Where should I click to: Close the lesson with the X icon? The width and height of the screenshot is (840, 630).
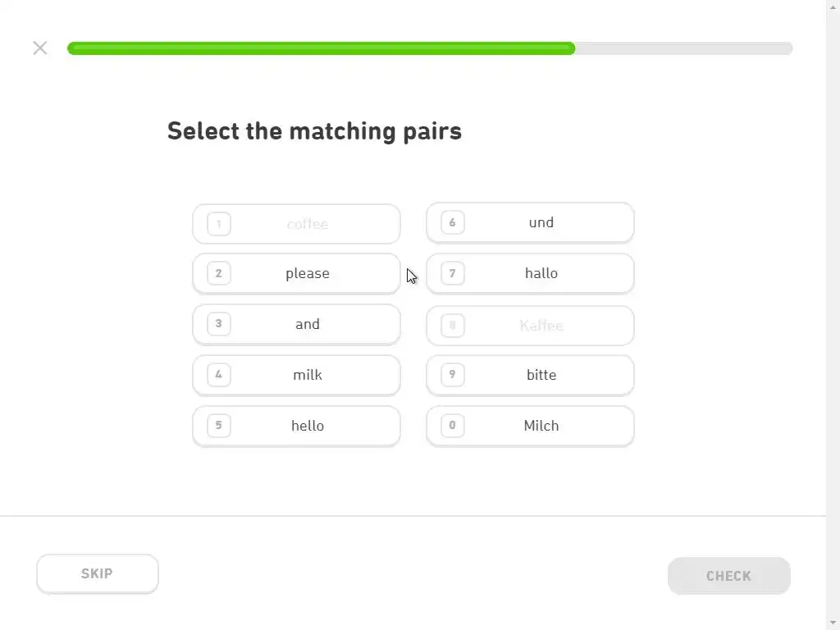pyautogui.click(x=40, y=48)
